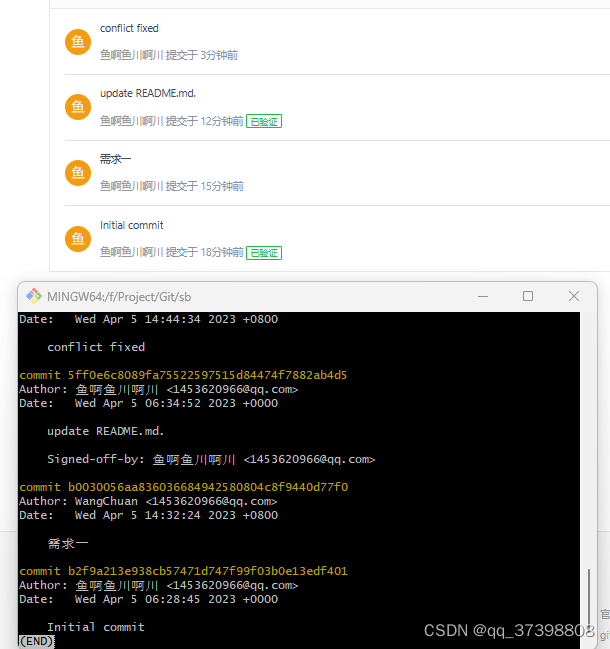Click author name on the 3分钟前 commit
The height and width of the screenshot is (649, 610).
pyautogui.click(x=132, y=55)
